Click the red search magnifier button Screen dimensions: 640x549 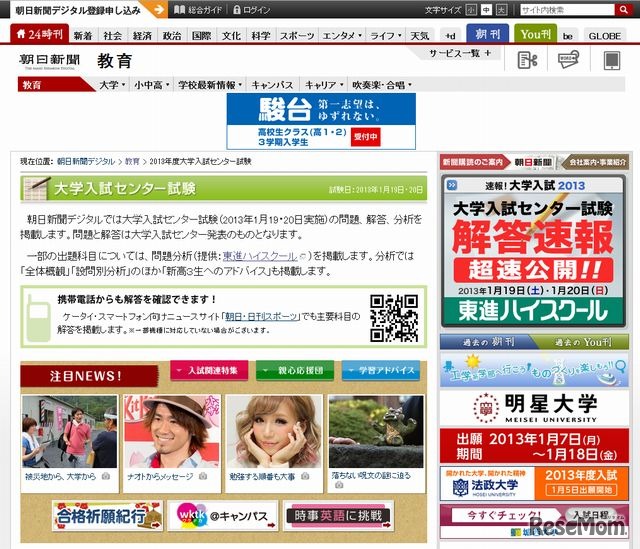(623, 9)
